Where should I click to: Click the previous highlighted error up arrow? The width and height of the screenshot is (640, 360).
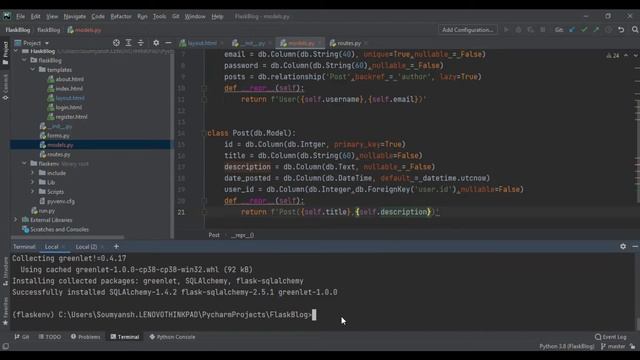[x=626, y=56]
